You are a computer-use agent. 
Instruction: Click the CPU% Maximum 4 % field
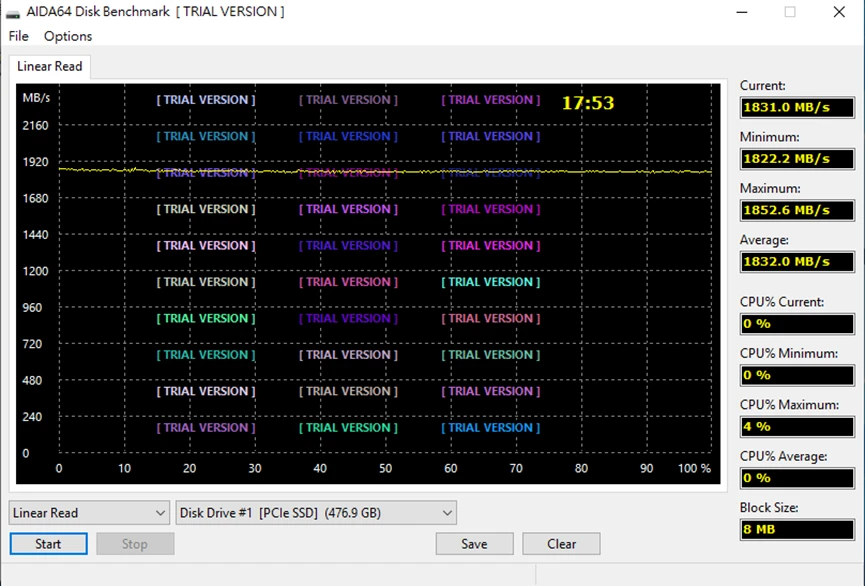pyautogui.click(x=797, y=427)
